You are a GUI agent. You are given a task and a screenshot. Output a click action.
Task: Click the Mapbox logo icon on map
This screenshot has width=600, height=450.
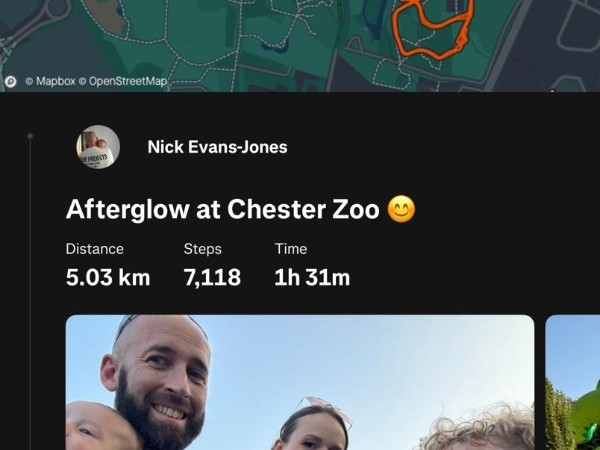10,82
